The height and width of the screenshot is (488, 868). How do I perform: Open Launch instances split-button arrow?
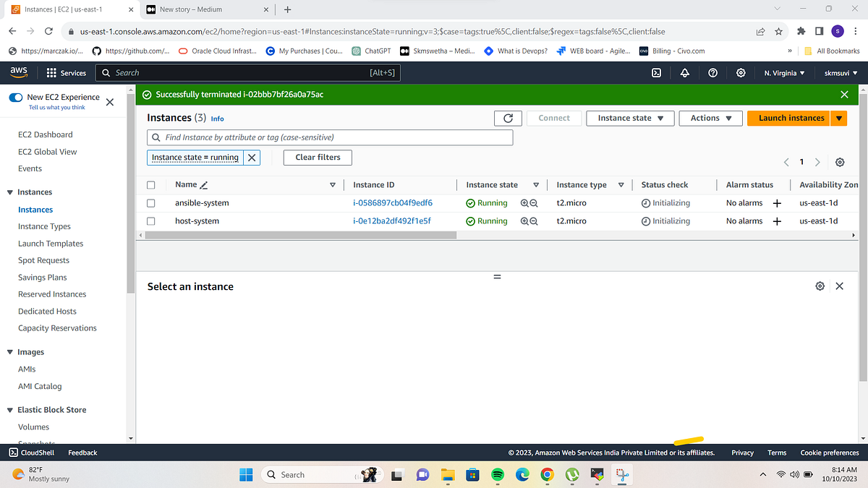click(839, 118)
